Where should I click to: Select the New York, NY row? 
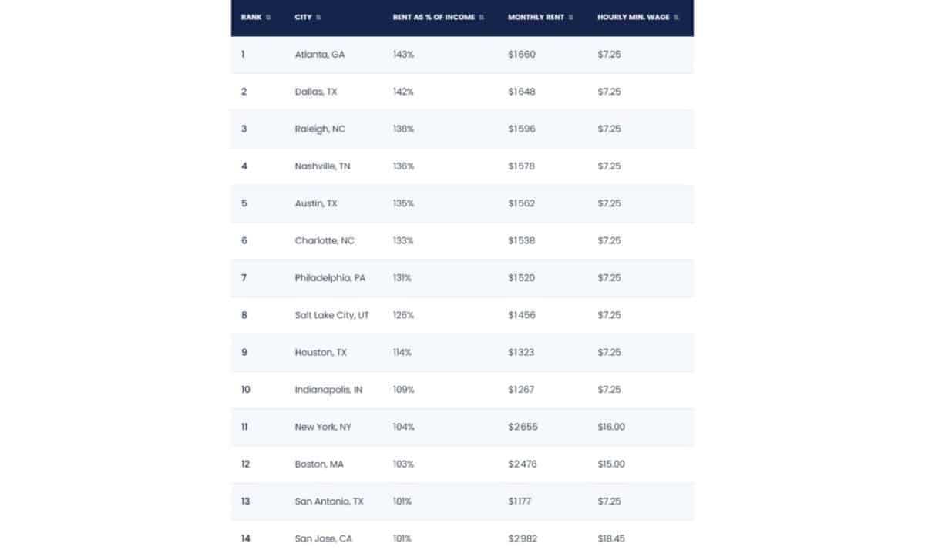(462, 427)
